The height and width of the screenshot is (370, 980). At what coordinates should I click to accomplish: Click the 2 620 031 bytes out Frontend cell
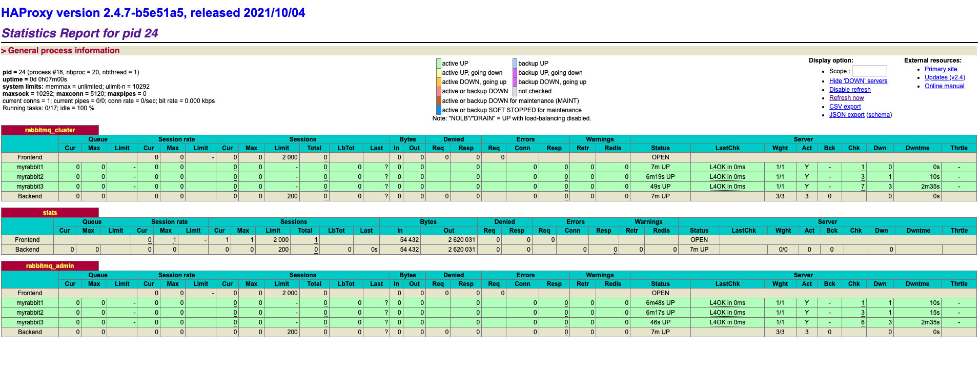pos(449,240)
